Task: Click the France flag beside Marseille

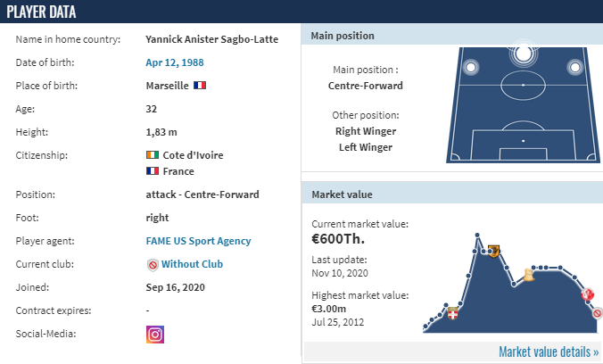Action: coord(200,85)
